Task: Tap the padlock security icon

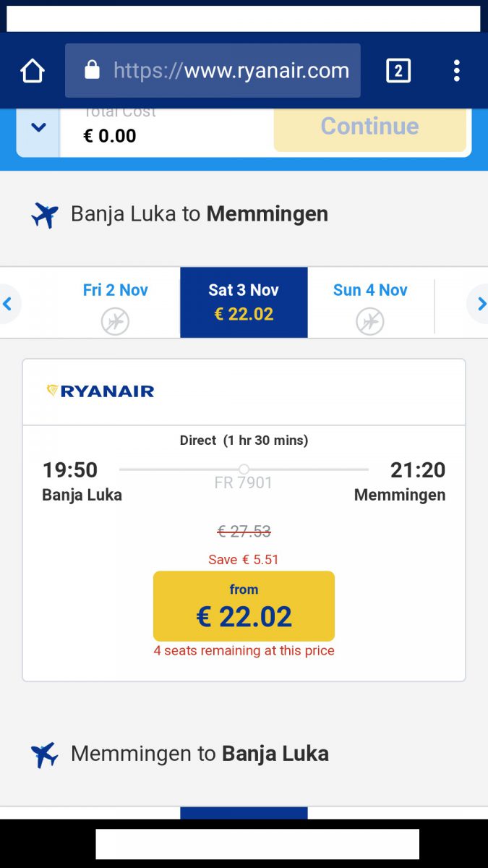Action: pos(92,70)
